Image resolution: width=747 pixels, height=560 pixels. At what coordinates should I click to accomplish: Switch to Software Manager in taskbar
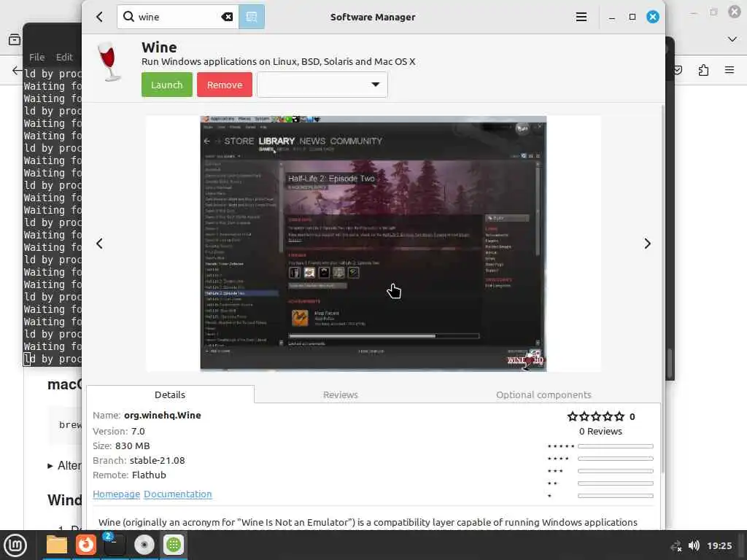pyautogui.click(x=174, y=545)
